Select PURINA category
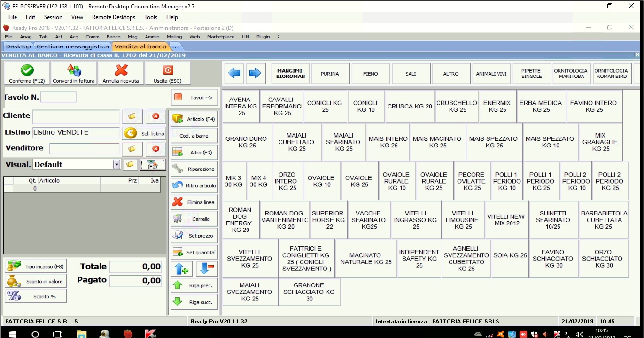 pos(330,74)
